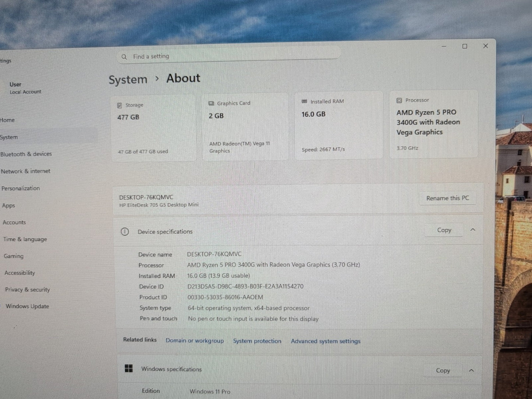Click the Device name value in specifications
Viewport: 532px width, 399px height.
(214, 254)
